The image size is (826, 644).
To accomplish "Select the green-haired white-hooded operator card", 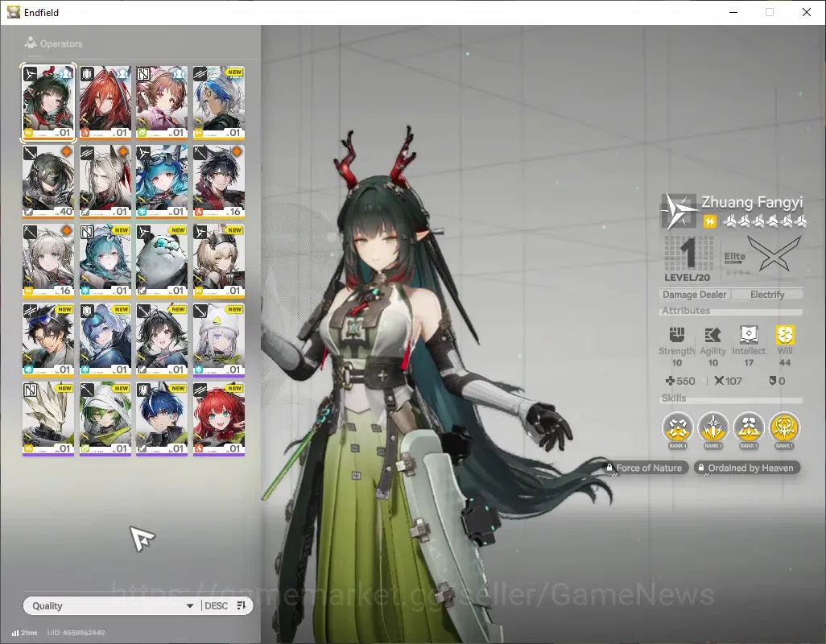I will coord(105,419).
